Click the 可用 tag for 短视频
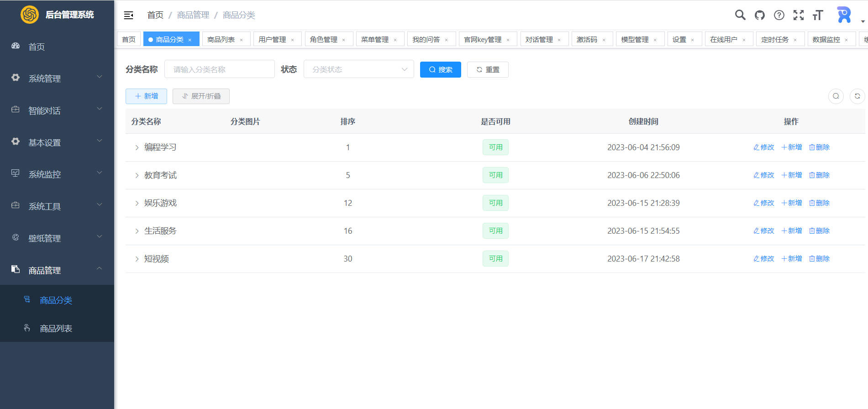This screenshot has width=868, height=409. click(x=495, y=259)
